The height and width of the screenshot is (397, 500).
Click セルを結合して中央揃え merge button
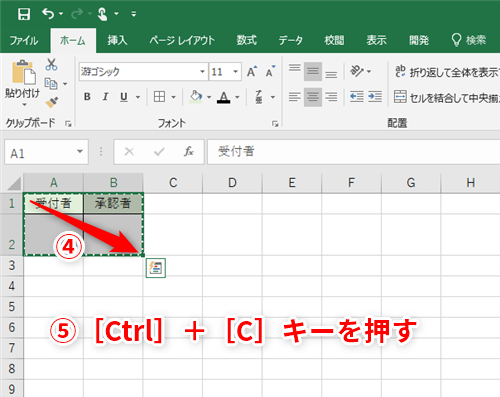447,97
